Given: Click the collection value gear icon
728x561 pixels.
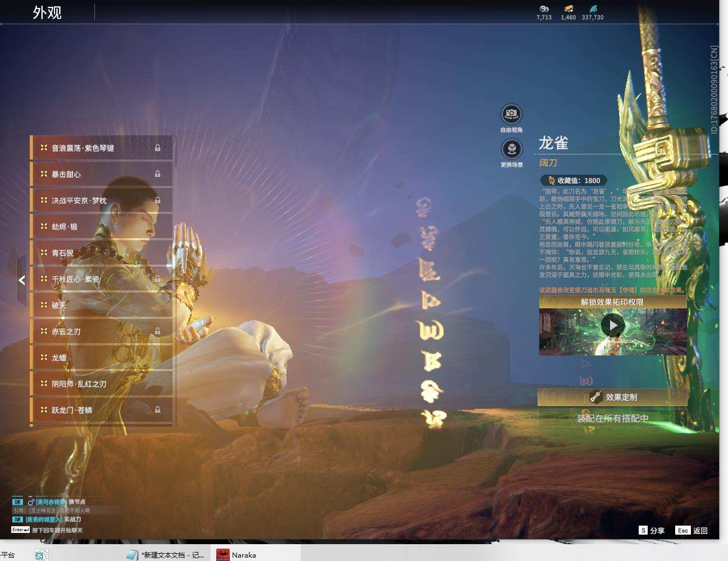Looking at the screenshot, I should point(551,180).
